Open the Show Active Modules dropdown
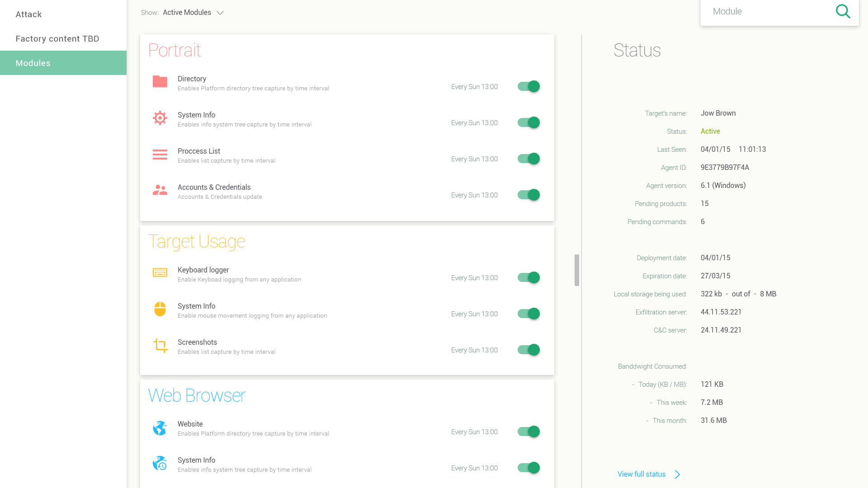This screenshot has height=488, width=868. [193, 12]
